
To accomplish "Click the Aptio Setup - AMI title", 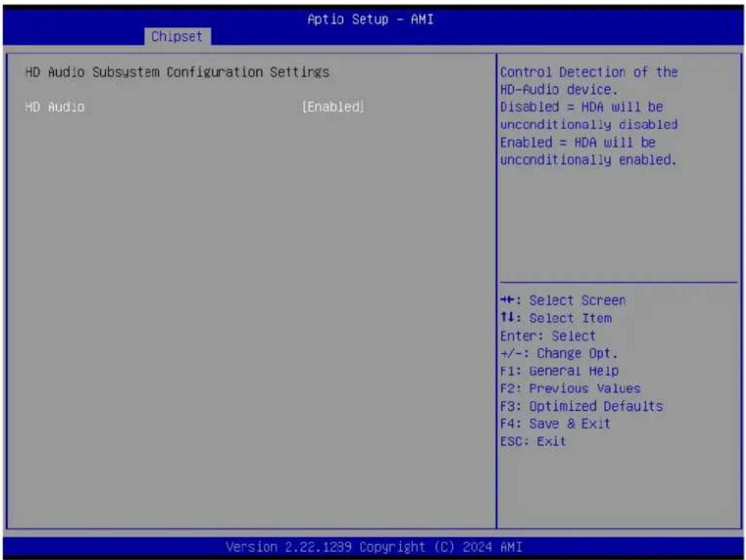I will coord(370,19).
